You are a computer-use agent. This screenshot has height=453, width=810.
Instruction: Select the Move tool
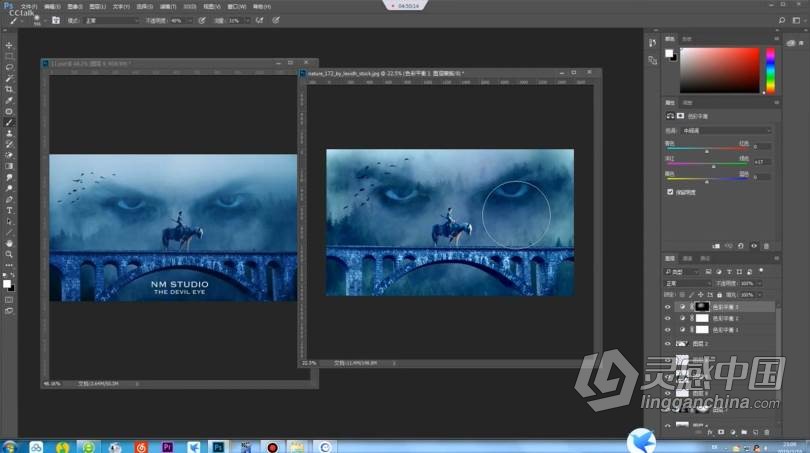[x=9, y=45]
